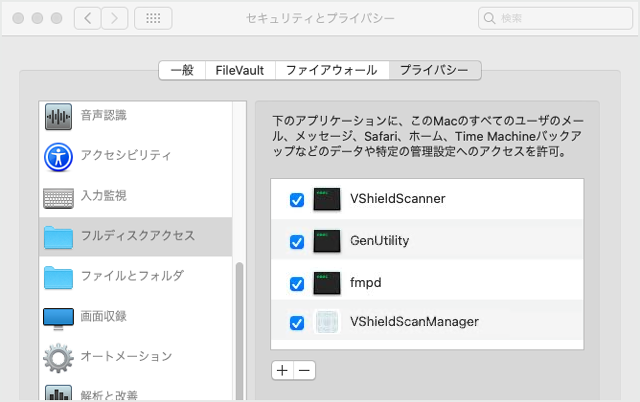Screen dimensions: 640x402
Task: Select アクセシビリティ in the sidebar
Action: tap(136, 157)
